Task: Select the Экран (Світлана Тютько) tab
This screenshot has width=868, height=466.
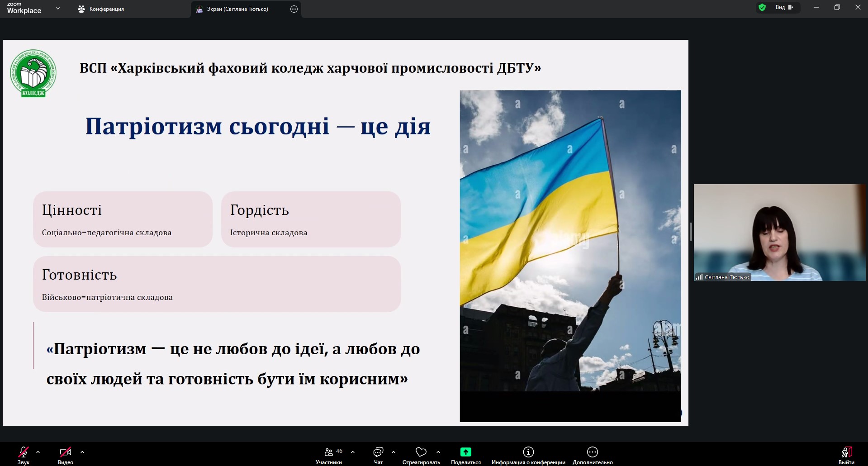Action: tap(237, 9)
